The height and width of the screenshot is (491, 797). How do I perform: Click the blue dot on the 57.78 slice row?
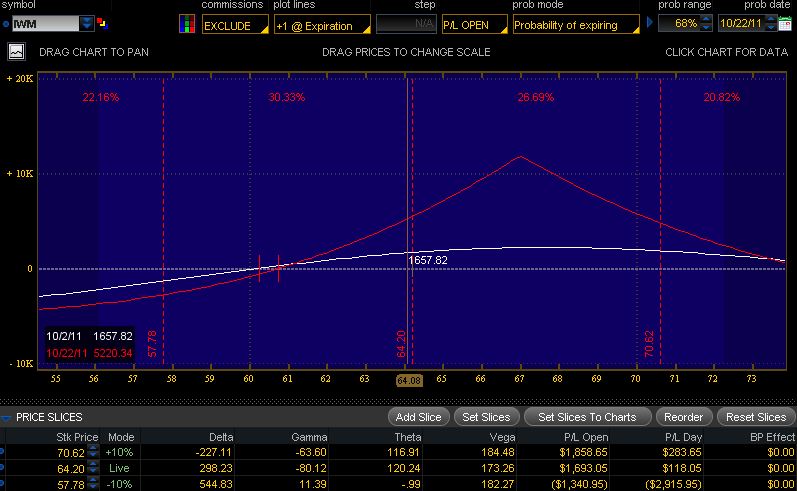(2, 483)
